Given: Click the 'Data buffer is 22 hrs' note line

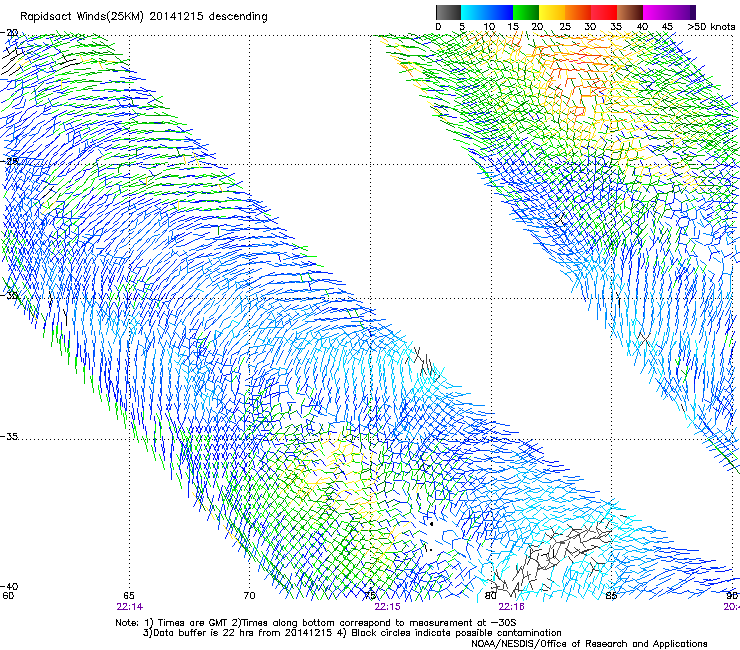Looking at the screenshot, I should [352, 633].
